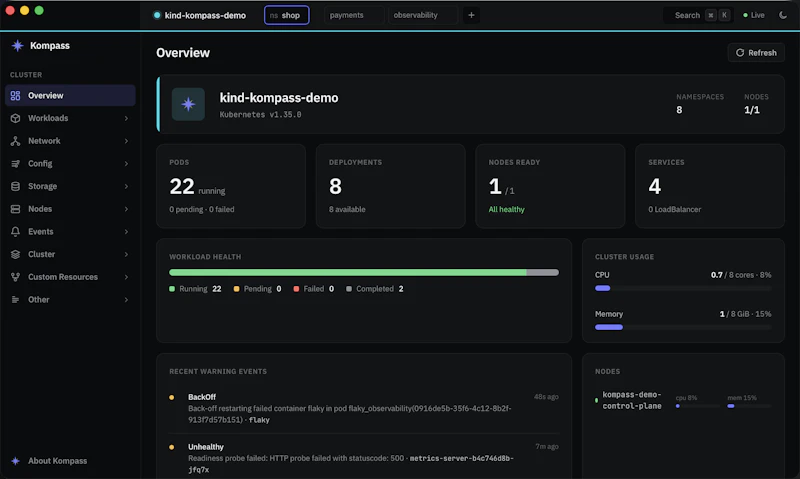Click the BackOff warning event title
This screenshot has width=800, height=479.
coord(202,397)
